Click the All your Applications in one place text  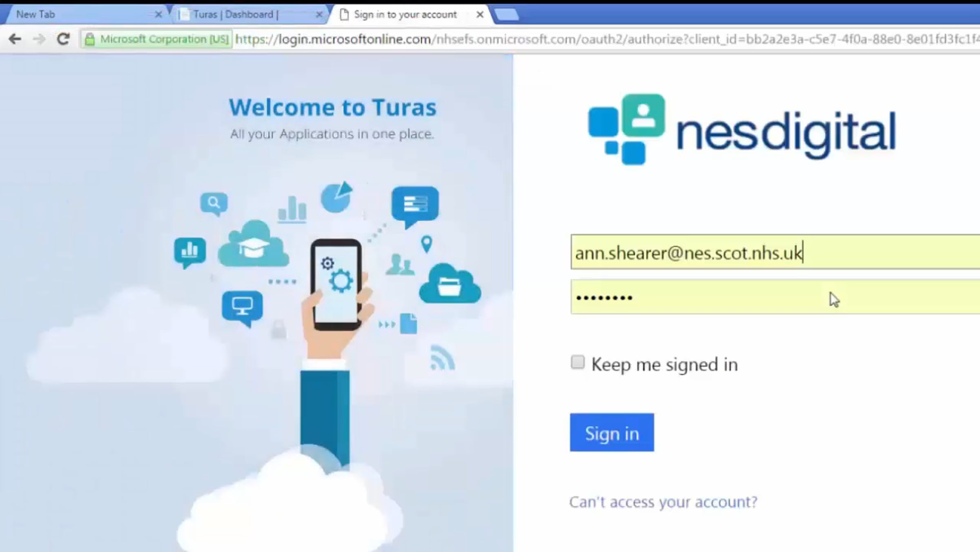(x=332, y=134)
